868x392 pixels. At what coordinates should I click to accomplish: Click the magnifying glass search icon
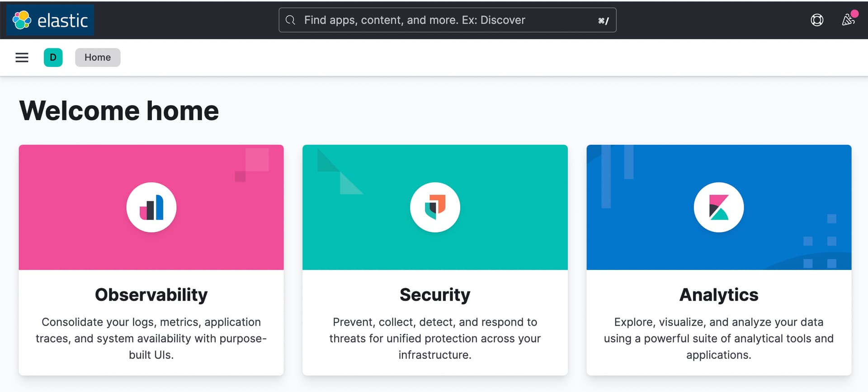click(291, 20)
